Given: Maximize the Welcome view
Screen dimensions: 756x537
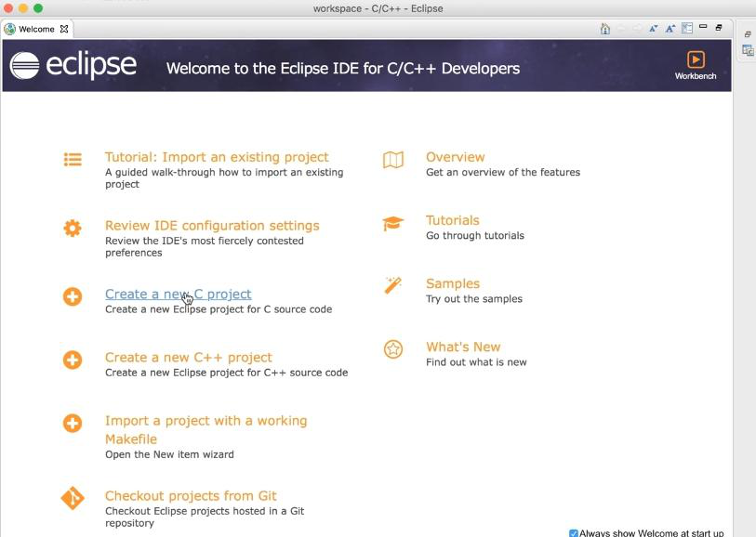Looking at the screenshot, I should 719,28.
